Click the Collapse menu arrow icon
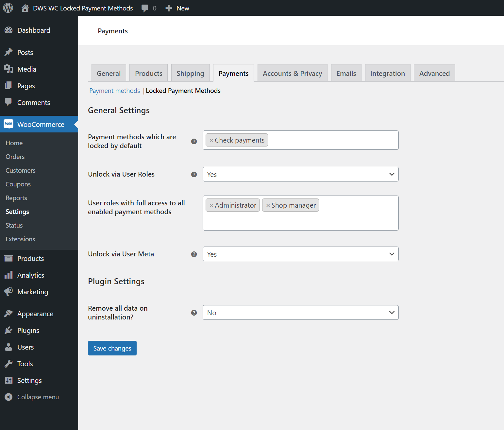The height and width of the screenshot is (430, 504). [x=8, y=397]
